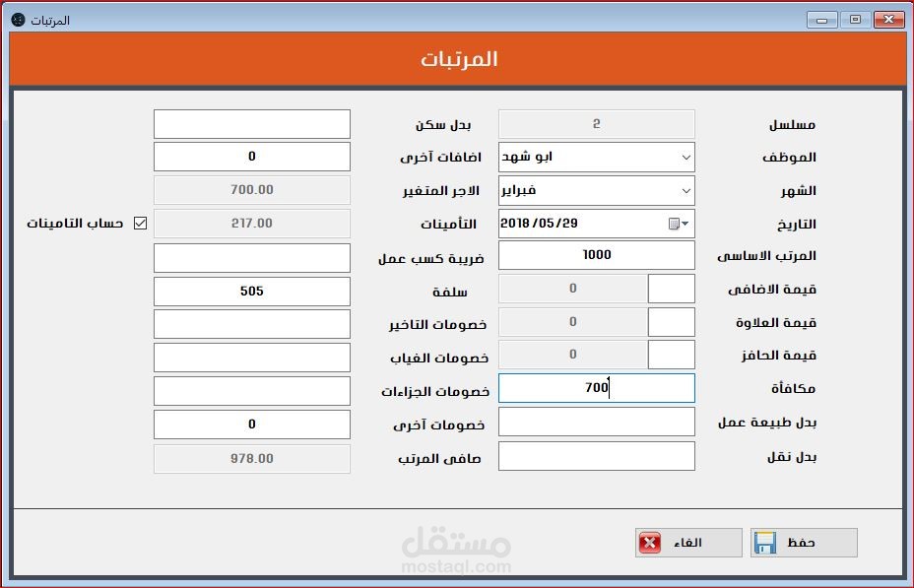Click the بدل نقل input field
This screenshot has height=588, width=914.
596,456
